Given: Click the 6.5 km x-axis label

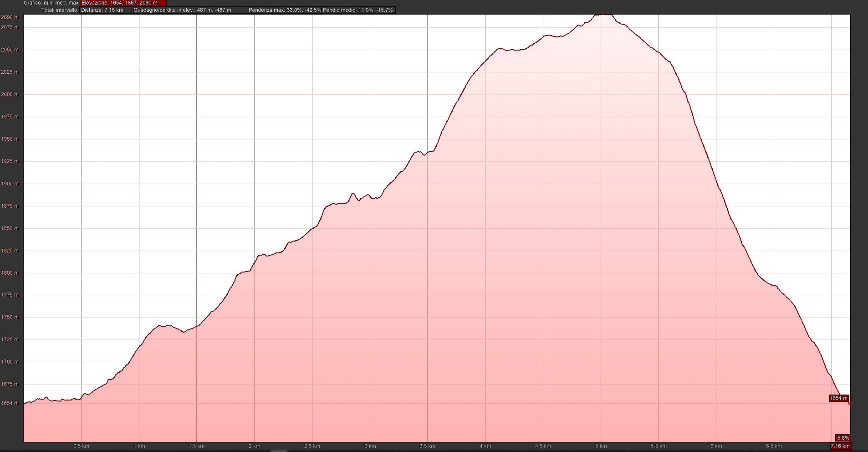Looking at the screenshot, I should tap(774, 446).
